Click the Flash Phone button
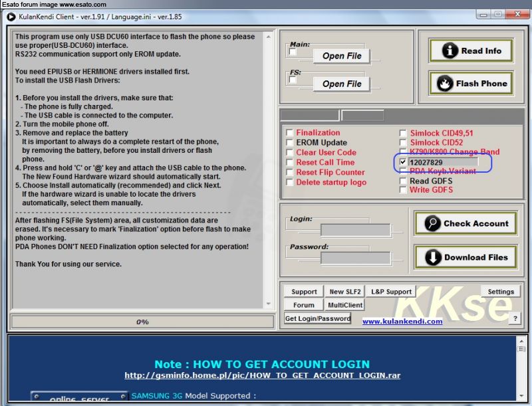 click(x=471, y=83)
